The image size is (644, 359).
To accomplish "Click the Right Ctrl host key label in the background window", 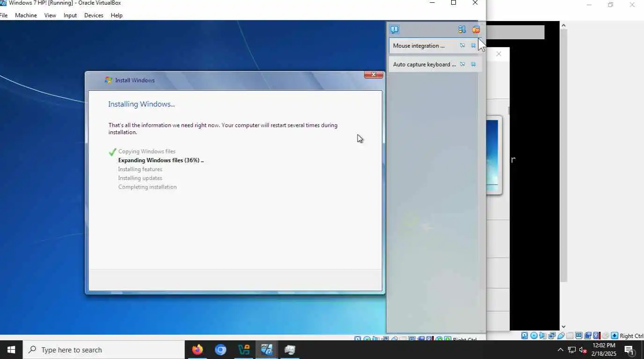I will point(631,336).
